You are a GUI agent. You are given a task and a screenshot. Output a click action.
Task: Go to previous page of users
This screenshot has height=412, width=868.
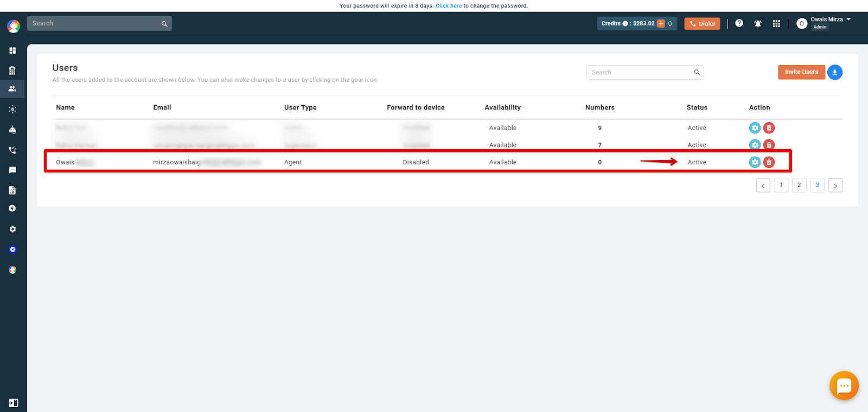pyautogui.click(x=763, y=185)
